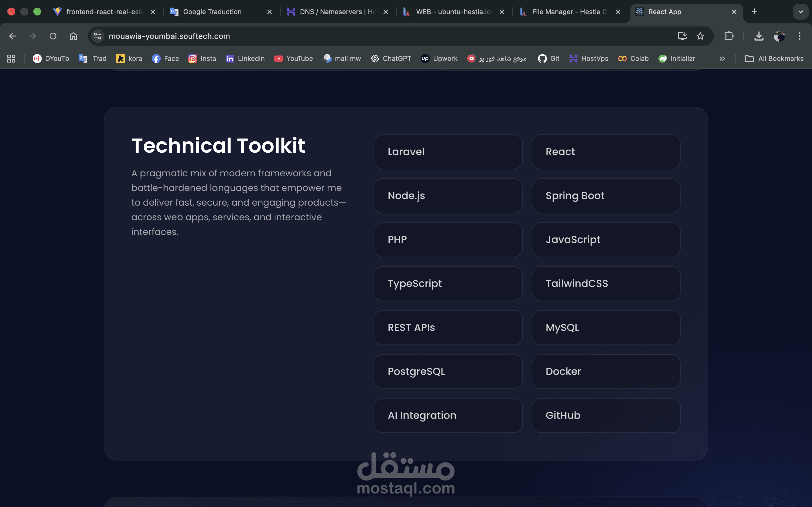
Task: Bookmark this page with star icon
Action: coord(700,36)
